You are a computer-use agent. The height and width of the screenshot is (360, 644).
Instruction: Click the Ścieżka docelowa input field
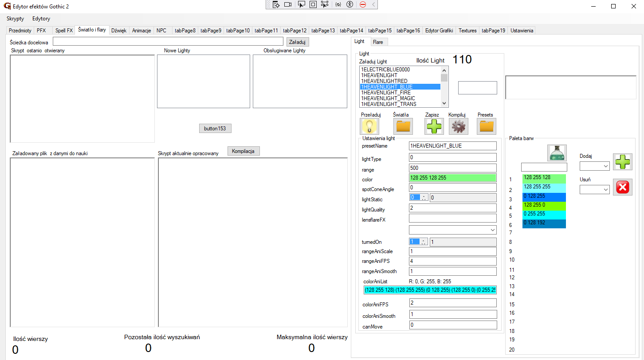tap(168, 42)
